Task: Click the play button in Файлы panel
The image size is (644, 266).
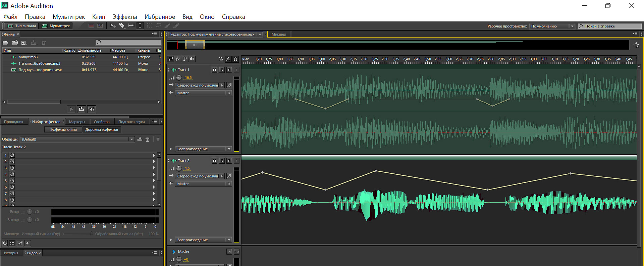Action: pos(71,109)
